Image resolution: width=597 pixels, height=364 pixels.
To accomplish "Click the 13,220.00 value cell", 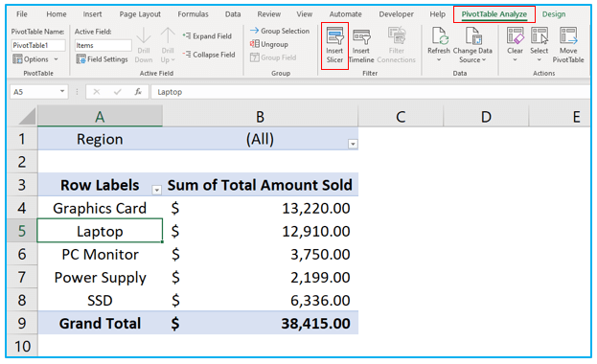I will (x=261, y=208).
